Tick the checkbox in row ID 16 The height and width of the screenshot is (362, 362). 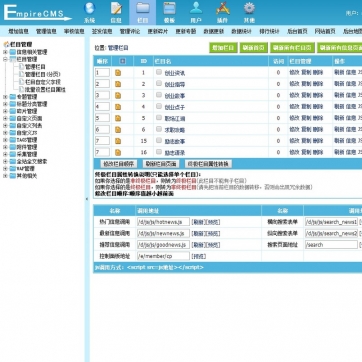[159, 152]
